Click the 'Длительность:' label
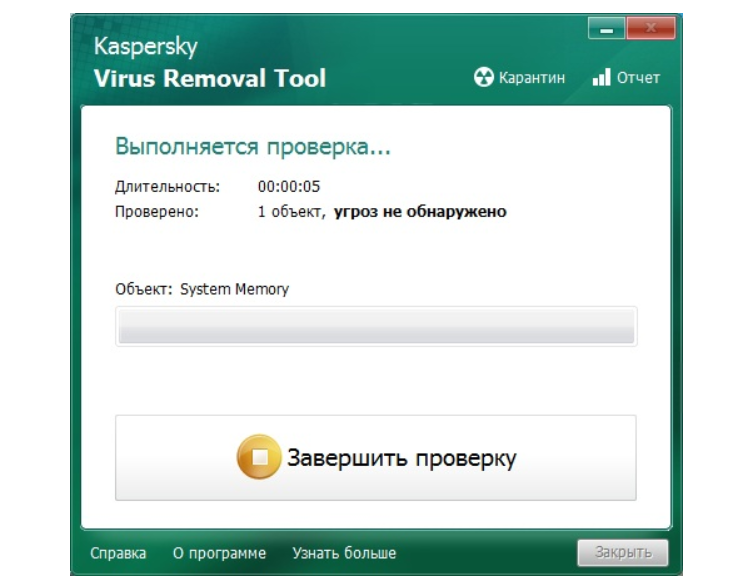The image size is (736, 583). (168, 187)
